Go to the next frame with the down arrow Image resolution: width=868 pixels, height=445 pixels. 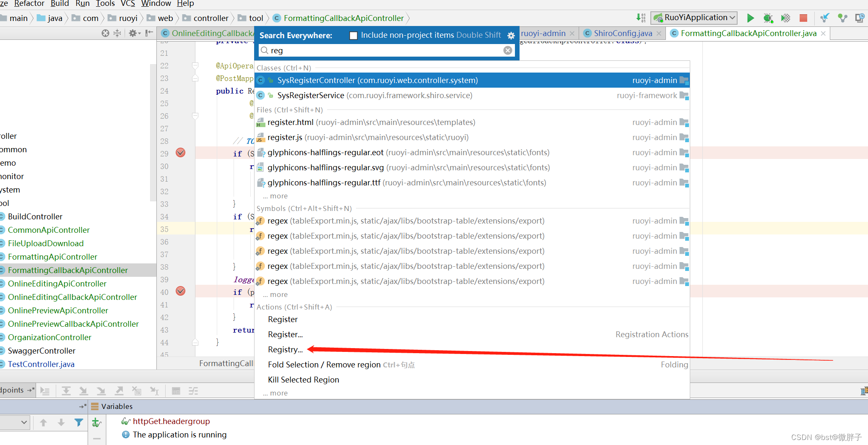click(x=61, y=422)
